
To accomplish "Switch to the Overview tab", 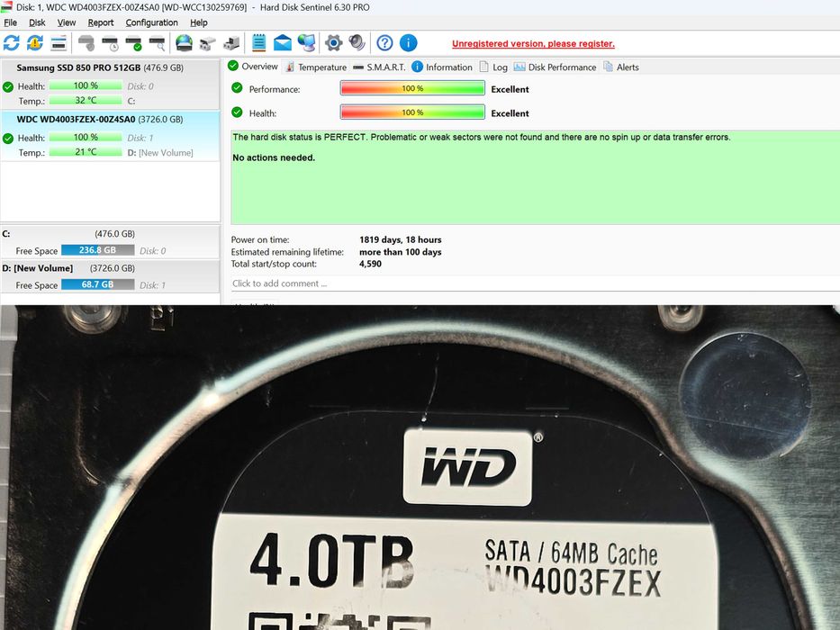I will pyautogui.click(x=253, y=67).
